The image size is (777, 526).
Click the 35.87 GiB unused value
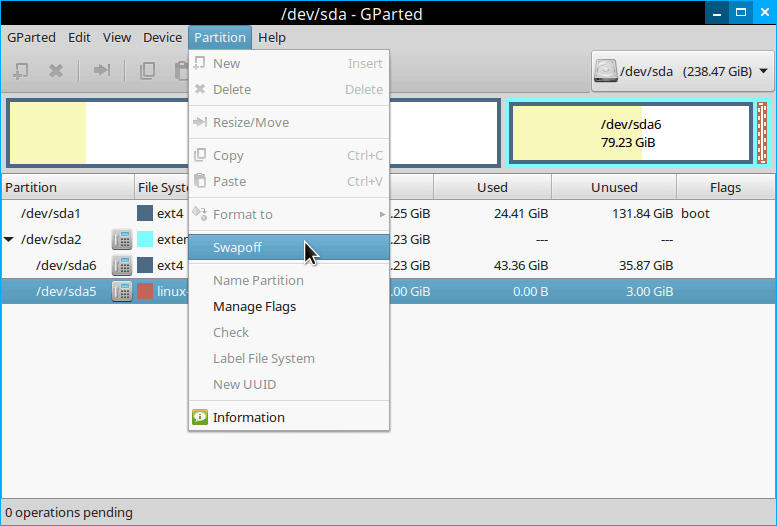point(646,266)
